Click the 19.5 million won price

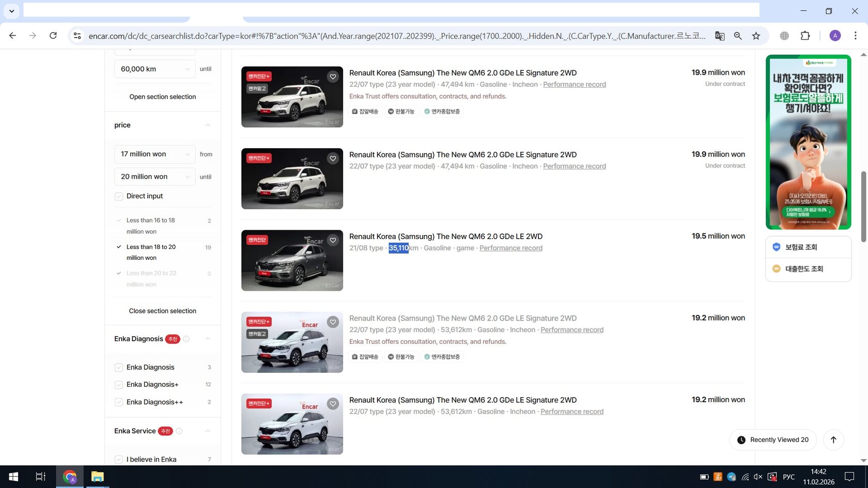(718, 236)
